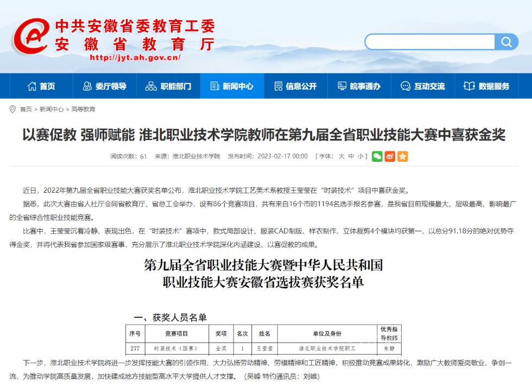The width and height of the screenshot is (532, 392).
Task: Click the section heading 一、获奖人员名单
Action: pos(170,318)
